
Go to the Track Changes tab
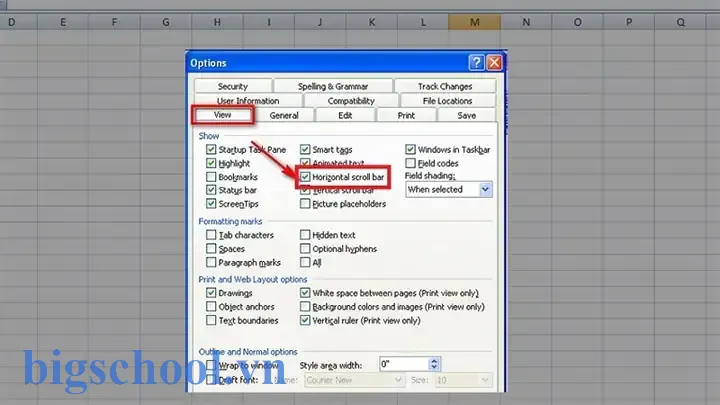point(445,86)
